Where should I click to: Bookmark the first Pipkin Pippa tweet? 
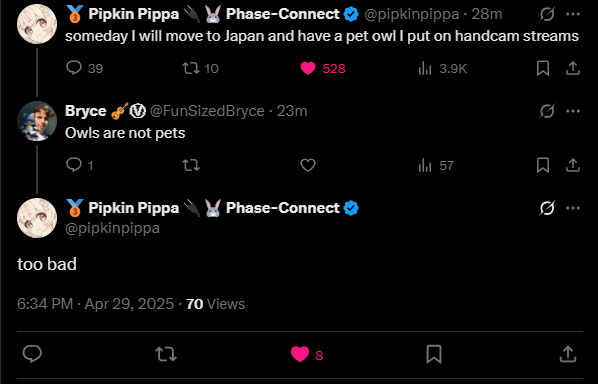(x=543, y=68)
